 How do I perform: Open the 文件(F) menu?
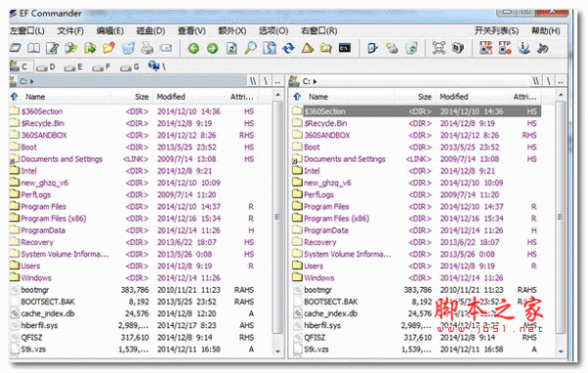click(71, 30)
